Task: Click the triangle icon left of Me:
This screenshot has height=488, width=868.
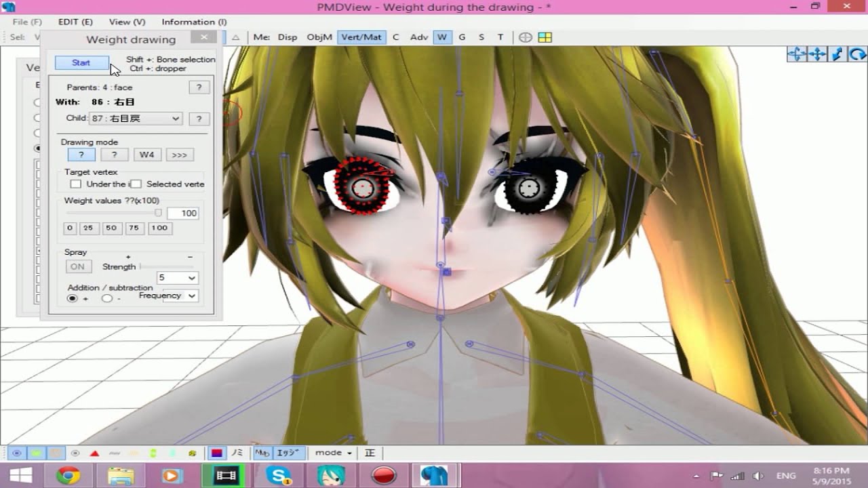Action: pyautogui.click(x=236, y=37)
